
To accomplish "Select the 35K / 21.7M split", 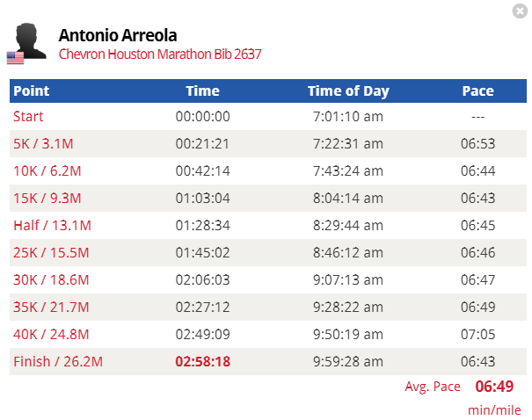I will pos(51,307).
